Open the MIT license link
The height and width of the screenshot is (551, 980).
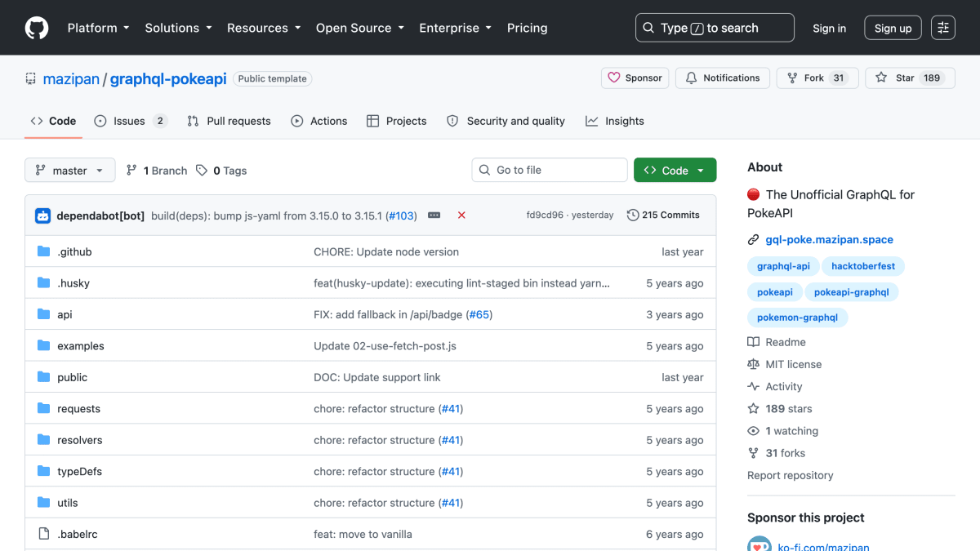[x=785, y=364]
